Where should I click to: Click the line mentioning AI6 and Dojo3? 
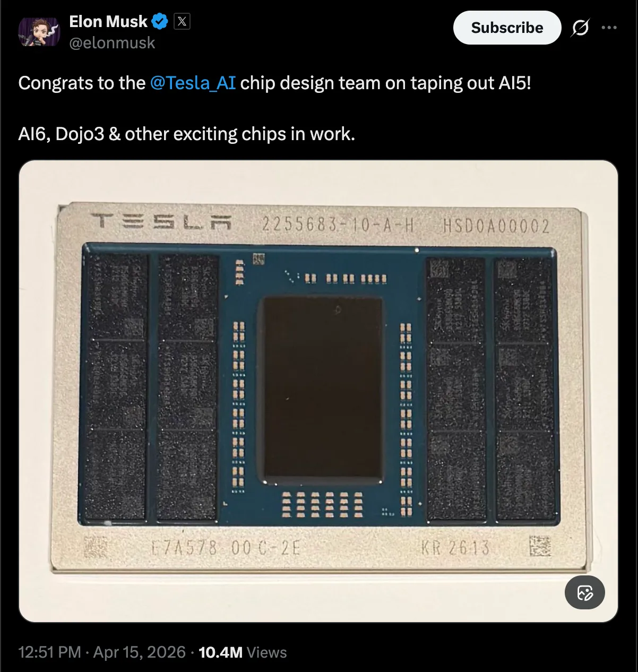(x=187, y=134)
